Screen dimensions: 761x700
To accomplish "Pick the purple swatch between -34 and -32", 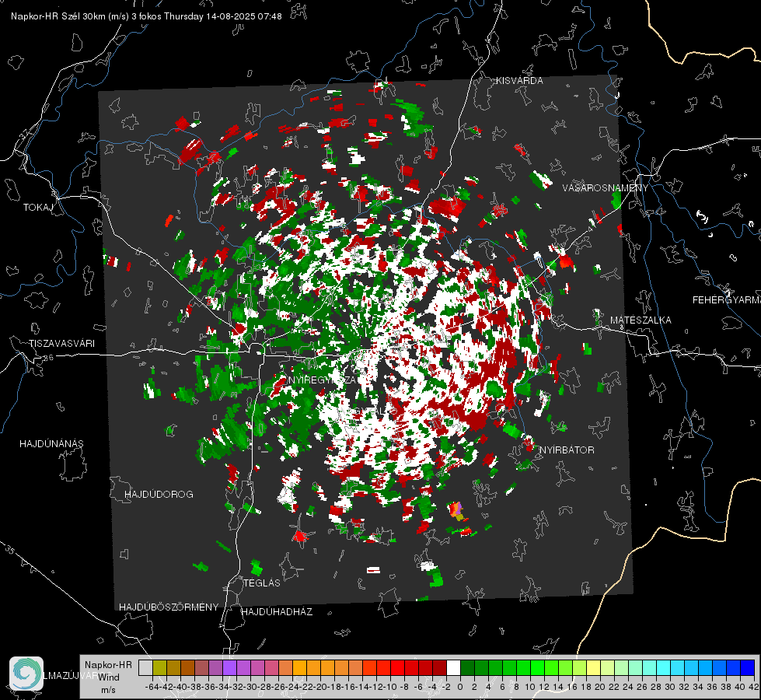I will 229,668.
